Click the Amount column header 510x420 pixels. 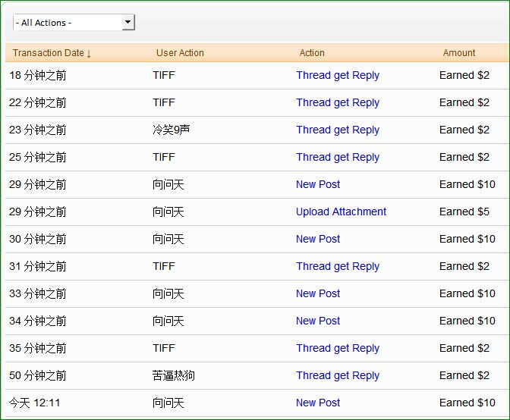459,53
